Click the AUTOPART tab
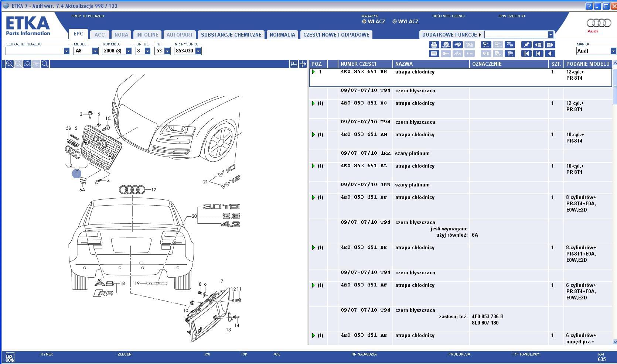This screenshot has width=617, height=364. click(x=180, y=35)
